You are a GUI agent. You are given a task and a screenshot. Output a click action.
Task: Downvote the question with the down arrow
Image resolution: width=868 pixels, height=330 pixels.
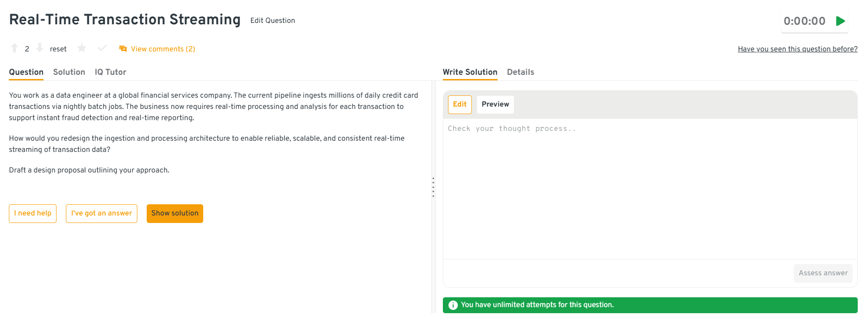[x=40, y=48]
